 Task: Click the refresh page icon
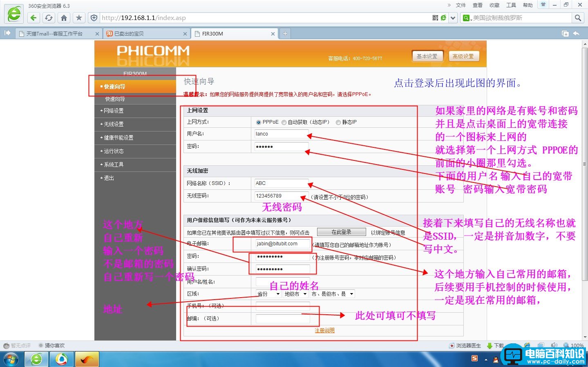(x=49, y=18)
